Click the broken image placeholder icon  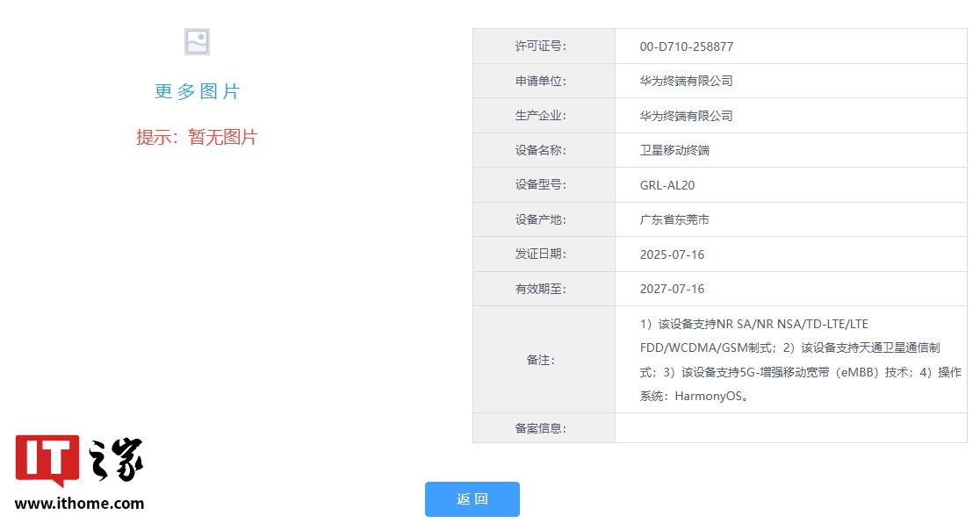197,42
